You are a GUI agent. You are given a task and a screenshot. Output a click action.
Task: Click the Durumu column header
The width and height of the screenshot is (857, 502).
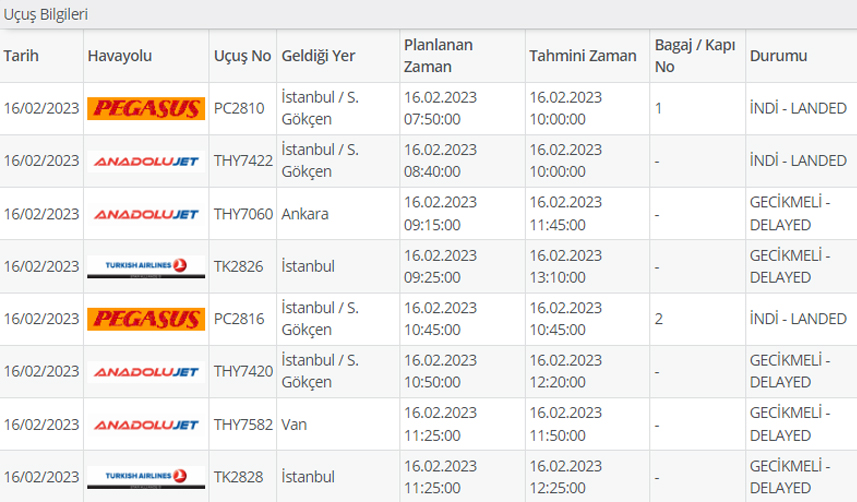[778, 56]
